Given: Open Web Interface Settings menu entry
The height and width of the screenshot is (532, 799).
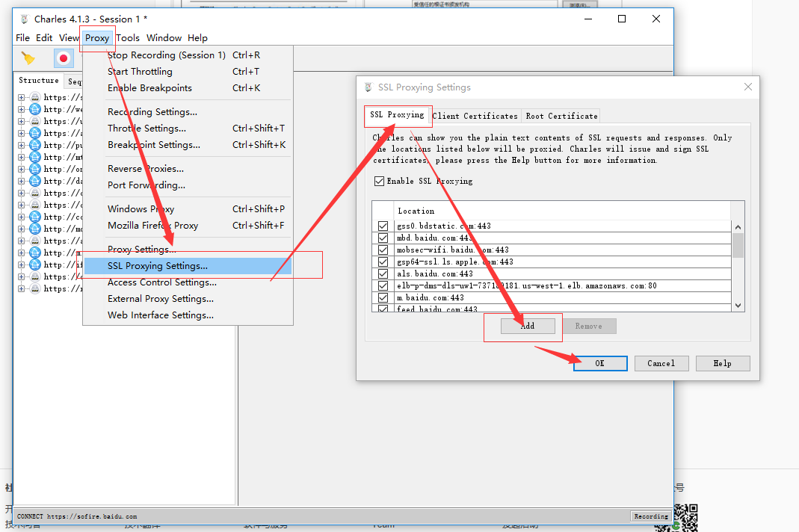Looking at the screenshot, I should [188, 315].
